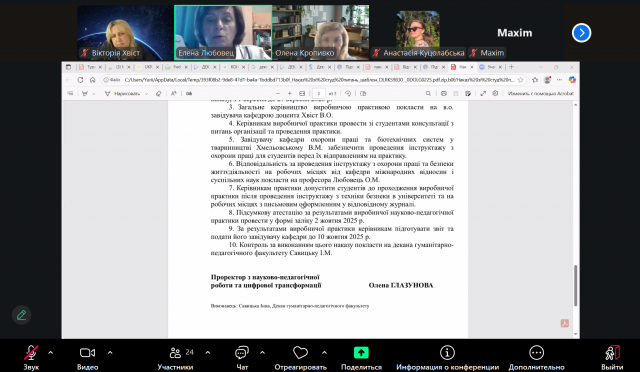The height and width of the screenshot is (372, 640).
Task: Activate PDF read aloud button
Action: (174, 94)
